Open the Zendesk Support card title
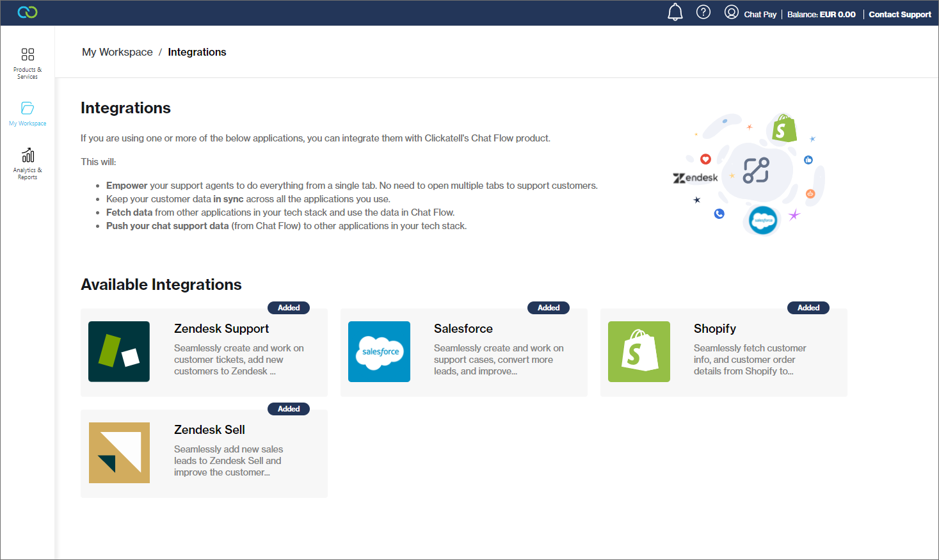 221,328
